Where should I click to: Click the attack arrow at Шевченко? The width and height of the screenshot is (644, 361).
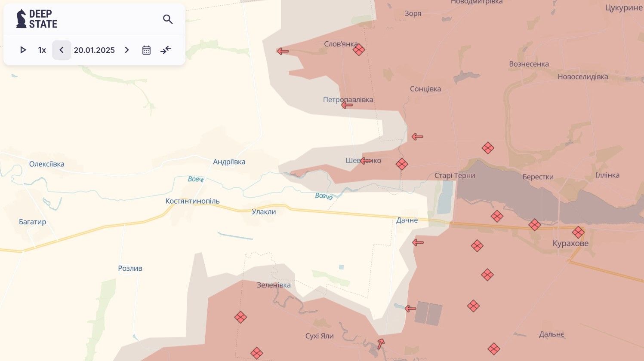[366, 161]
